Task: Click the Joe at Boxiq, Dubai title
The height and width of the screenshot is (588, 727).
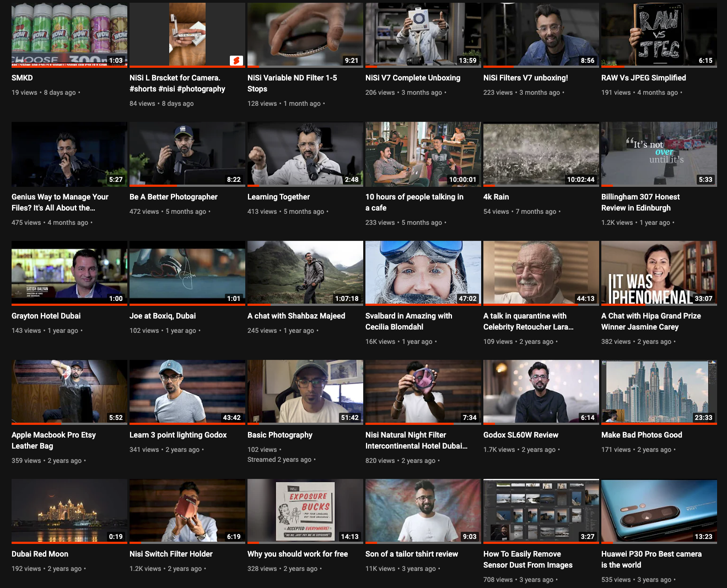Action: point(163,316)
